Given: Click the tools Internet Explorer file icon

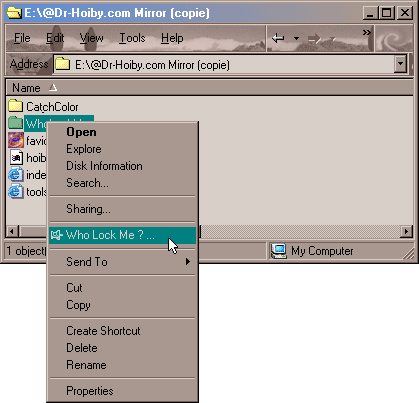Looking at the screenshot, I should (x=16, y=192).
